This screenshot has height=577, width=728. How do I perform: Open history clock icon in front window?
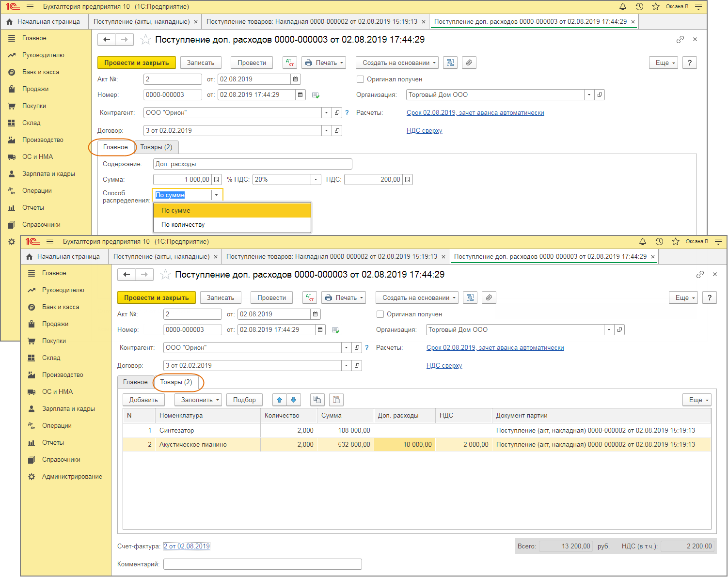pyautogui.click(x=659, y=241)
